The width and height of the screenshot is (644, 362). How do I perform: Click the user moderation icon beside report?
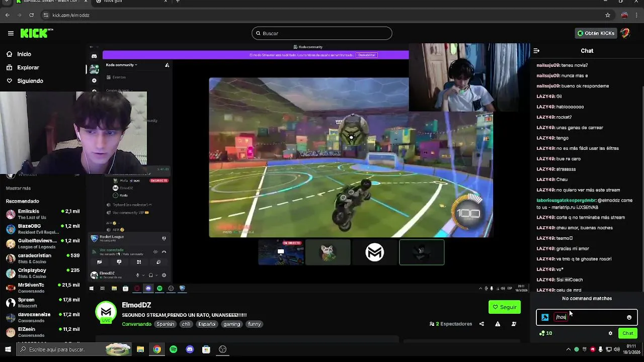pyautogui.click(x=514, y=324)
